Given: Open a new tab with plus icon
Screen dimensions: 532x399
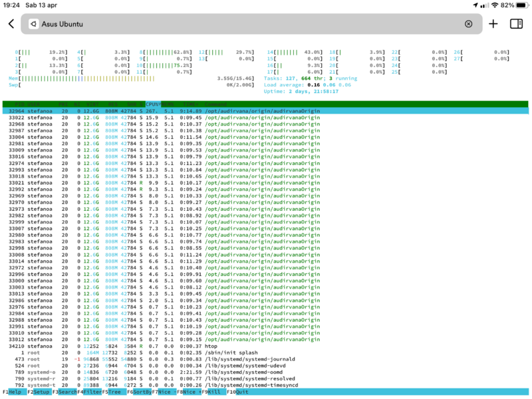Looking at the screenshot, I should (x=493, y=24).
